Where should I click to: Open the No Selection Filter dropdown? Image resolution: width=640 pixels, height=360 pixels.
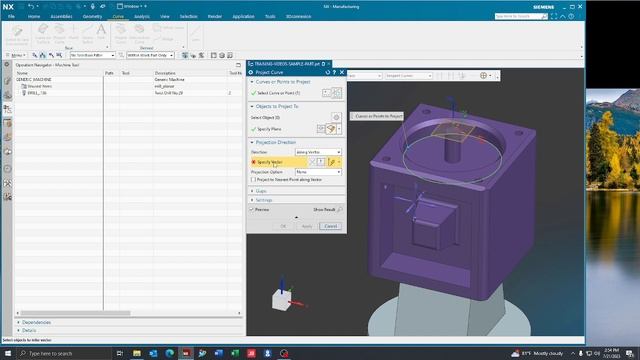(92, 55)
